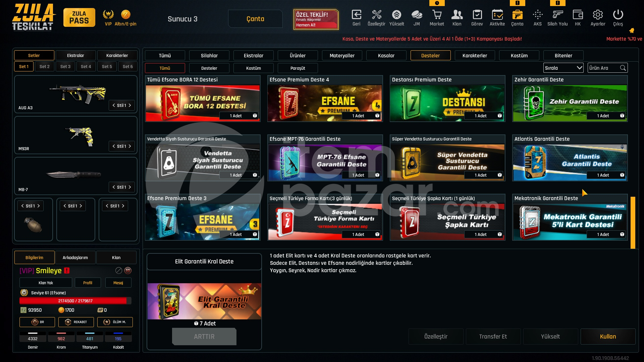The height and width of the screenshot is (362, 644).
Task: Open the Arkadaşlarım tab
Action: [75, 257]
